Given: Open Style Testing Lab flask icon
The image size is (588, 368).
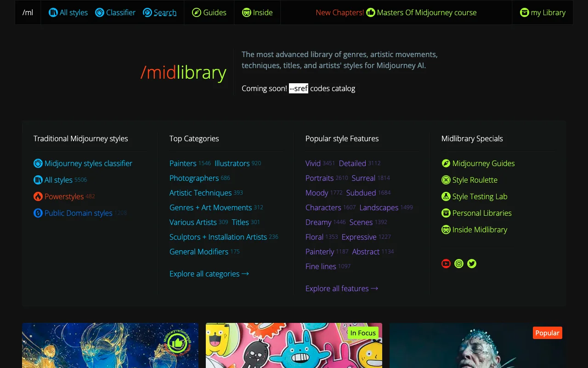Looking at the screenshot, I should pos(446,196).
